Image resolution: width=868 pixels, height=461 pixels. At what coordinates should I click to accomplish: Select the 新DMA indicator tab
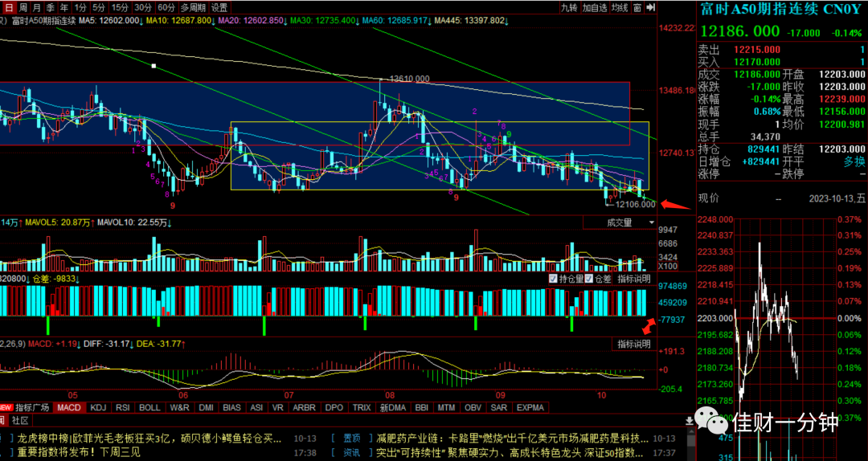tap(393, 407)
